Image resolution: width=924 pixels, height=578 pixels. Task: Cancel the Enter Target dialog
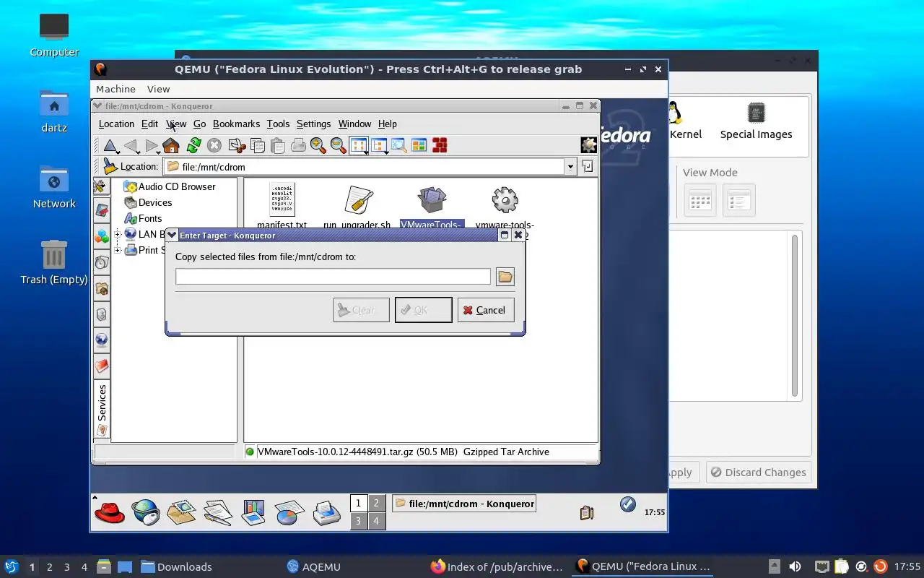coord(486,310)
